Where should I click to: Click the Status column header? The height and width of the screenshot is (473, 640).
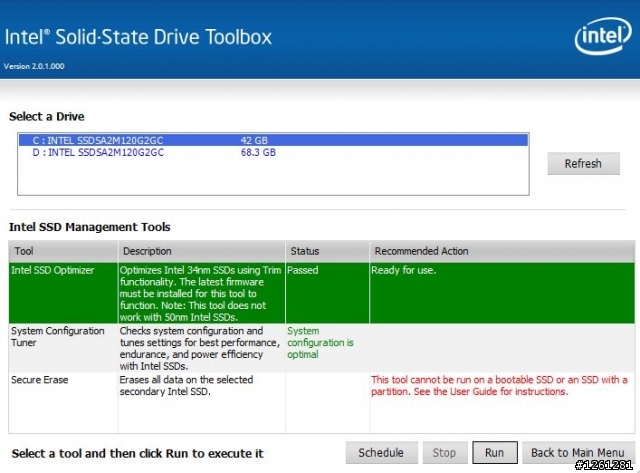pyautogui.click(x=327, y=251)
